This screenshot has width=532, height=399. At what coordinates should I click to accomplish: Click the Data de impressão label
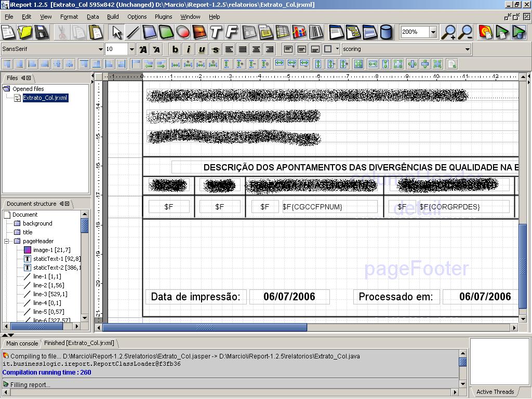195,297
